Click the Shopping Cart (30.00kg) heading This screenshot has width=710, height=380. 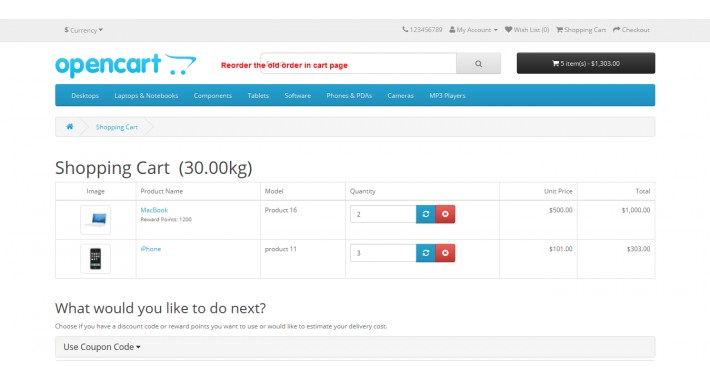[x=154, y=168]
